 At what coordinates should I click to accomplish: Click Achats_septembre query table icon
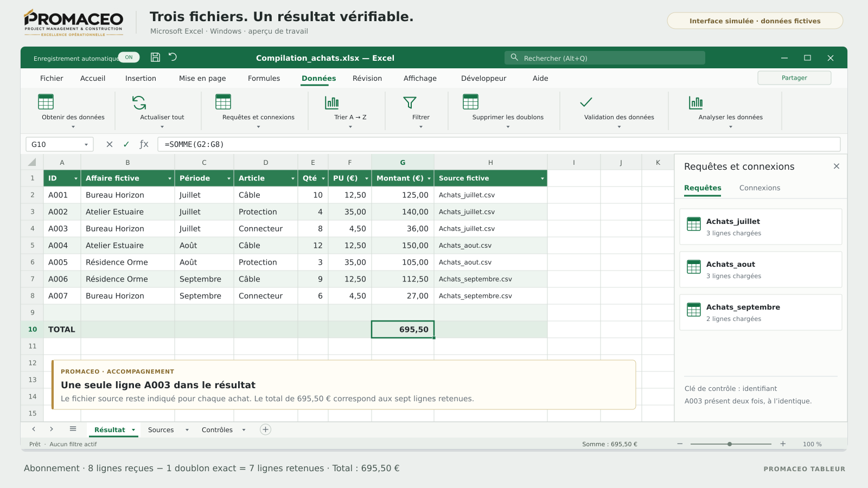[x=694, y=310]
